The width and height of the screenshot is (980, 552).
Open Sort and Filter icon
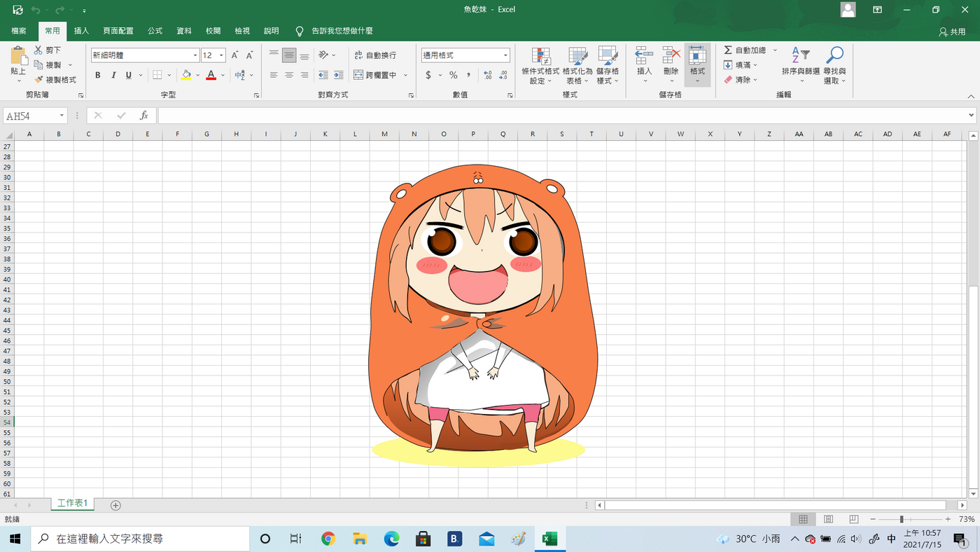(x=801, y=55)
